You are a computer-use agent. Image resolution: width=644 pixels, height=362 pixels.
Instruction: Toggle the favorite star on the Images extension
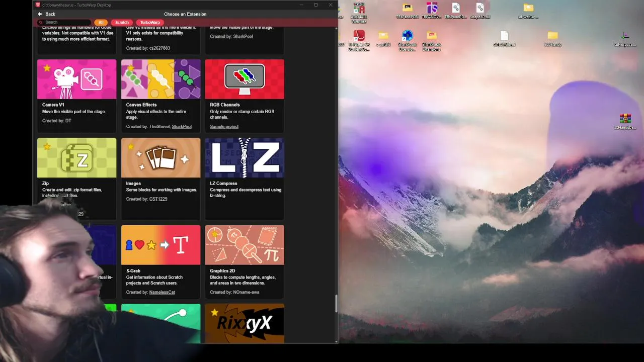click(131, 147)
